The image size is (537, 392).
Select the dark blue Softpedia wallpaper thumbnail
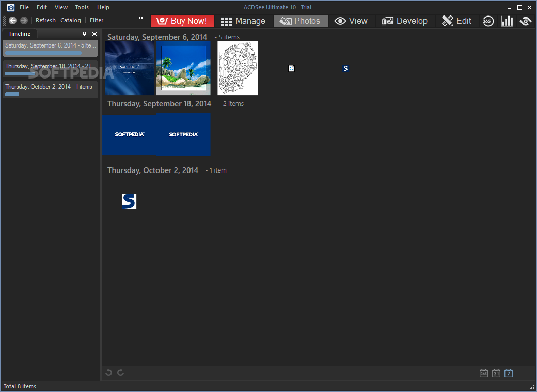click(129, 68)
